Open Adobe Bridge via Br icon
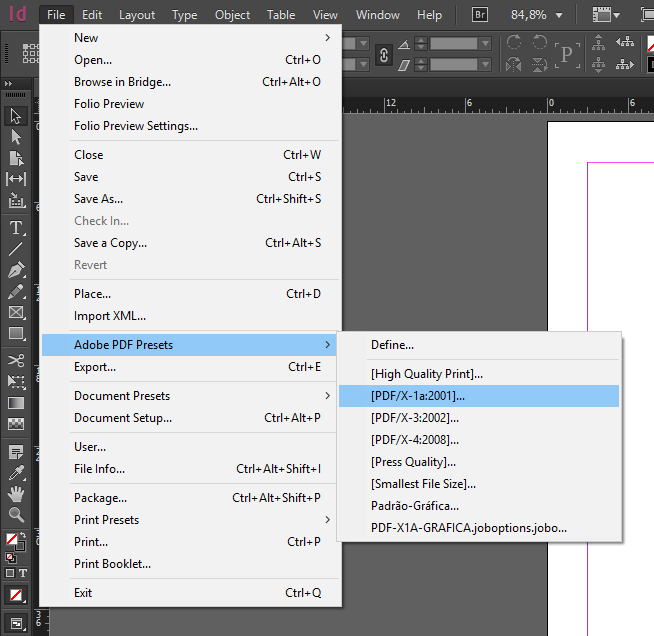This screenshot has height=636, width=654. pyautogui.click(x=480, y=15)
